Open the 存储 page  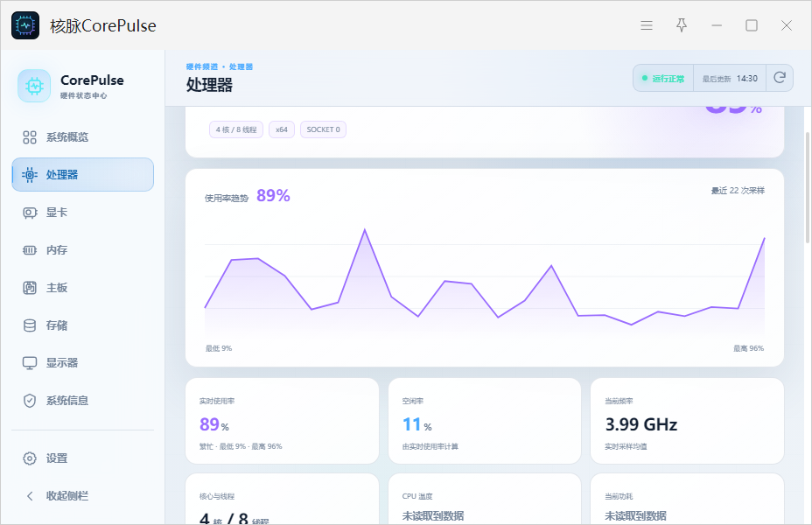click(83, 325)
